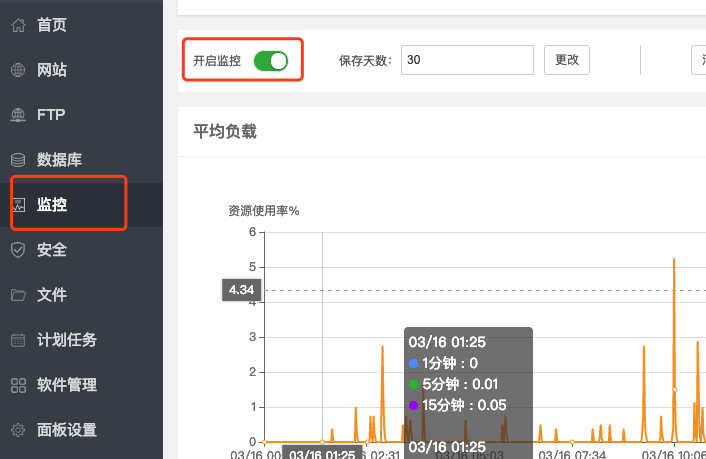Open 软件管理 in the sidebar

coord(67,385)
